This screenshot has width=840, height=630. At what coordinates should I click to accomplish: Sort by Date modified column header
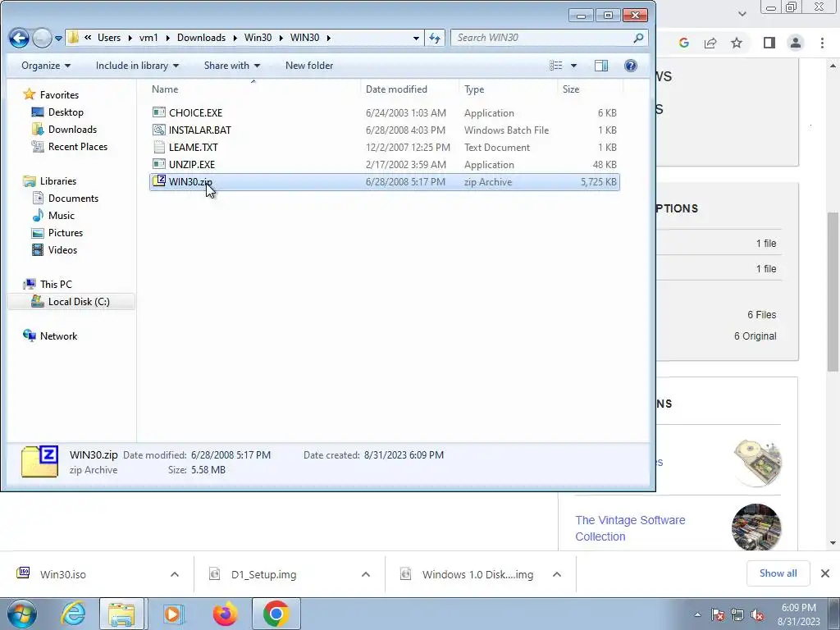pyautogui.click(x=396, y=89)
